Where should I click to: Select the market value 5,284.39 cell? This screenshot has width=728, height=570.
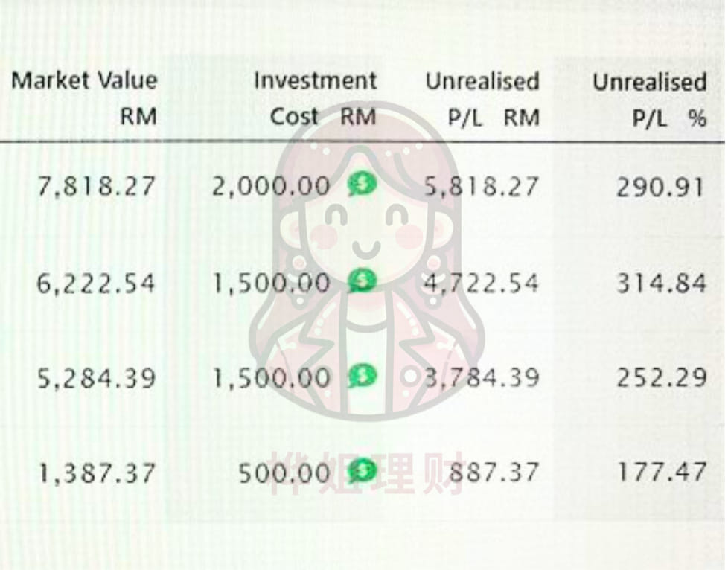[x=97, y=378]
